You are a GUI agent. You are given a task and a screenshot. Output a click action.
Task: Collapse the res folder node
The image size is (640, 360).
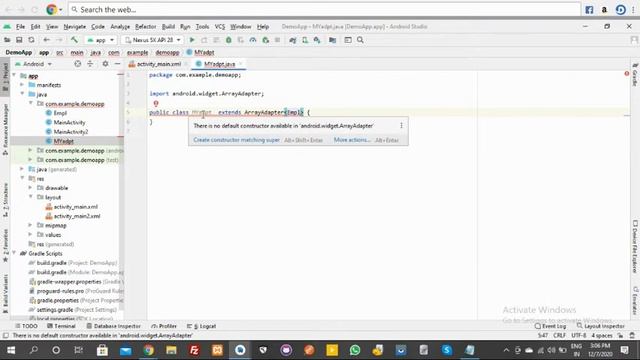click(x=22, y=178)
